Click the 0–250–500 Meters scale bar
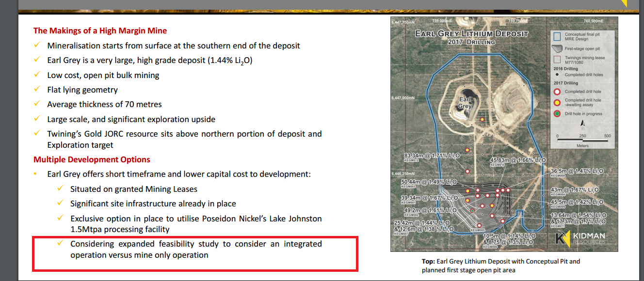The height and width of the screenshot is (281, 644). point(582,140)
